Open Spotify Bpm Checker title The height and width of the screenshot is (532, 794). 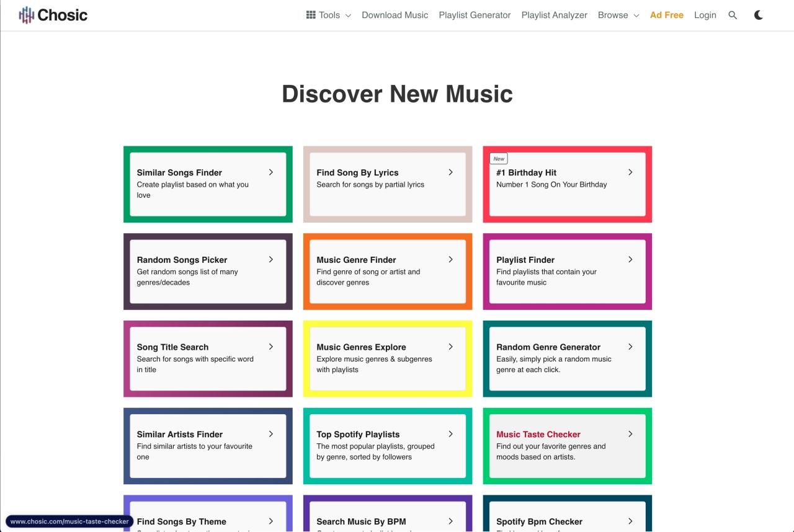(539, 522)
